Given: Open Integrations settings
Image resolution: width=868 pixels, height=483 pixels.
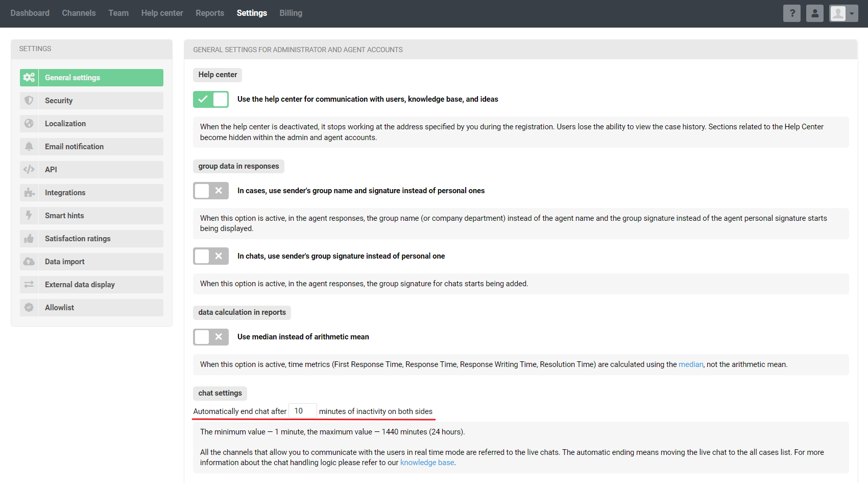Looking at the screenshot, I should tap(91, 193).
